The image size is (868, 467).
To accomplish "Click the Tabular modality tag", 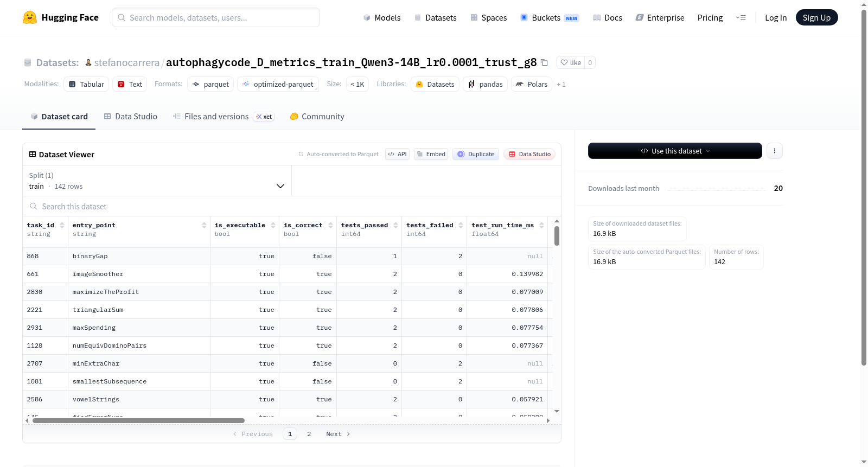I will click(86, 84).
